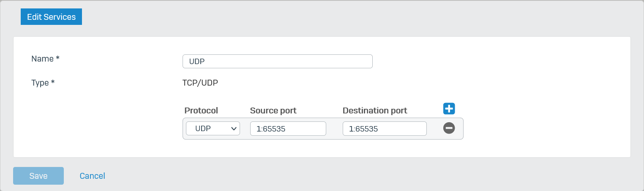Viewport: 644px width, 191px height.
Task: Click the Name * field label
Action: click(45, 59)
